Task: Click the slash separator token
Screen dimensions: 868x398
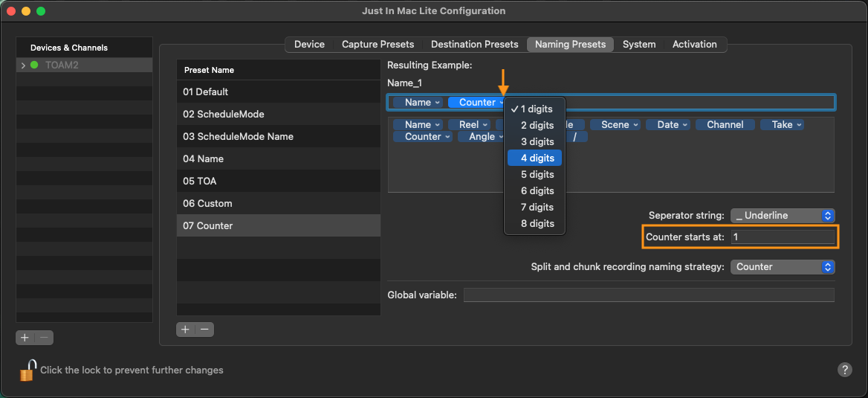Action: [x=576, y=136]
